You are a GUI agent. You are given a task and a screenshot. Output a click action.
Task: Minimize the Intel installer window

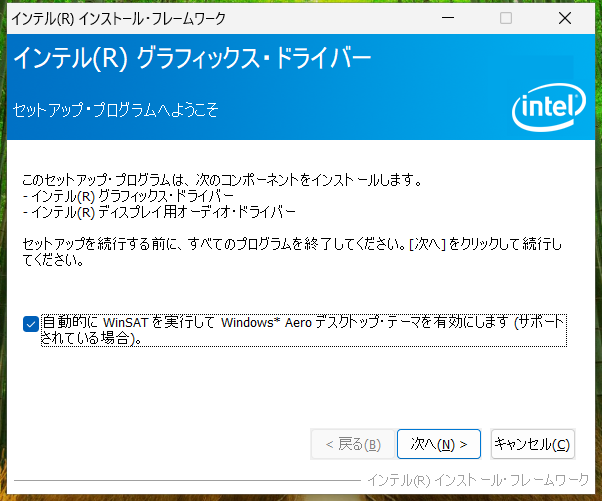coord(448,18)
